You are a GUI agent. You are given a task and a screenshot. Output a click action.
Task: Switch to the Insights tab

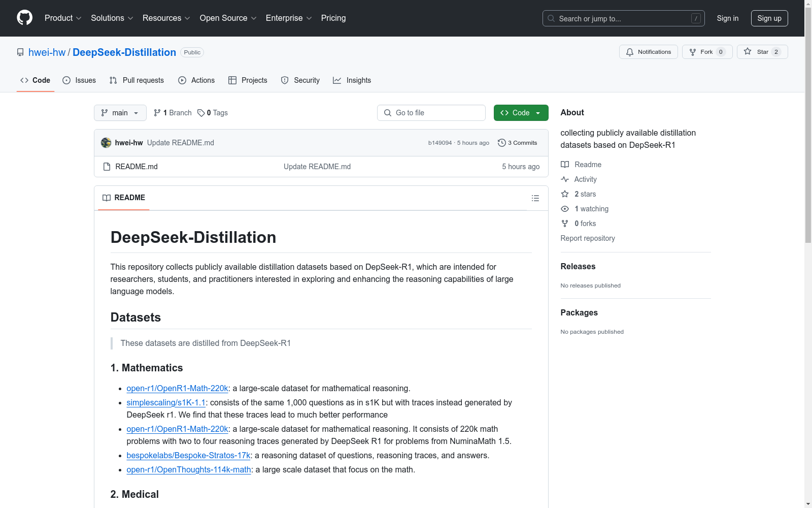352,80
